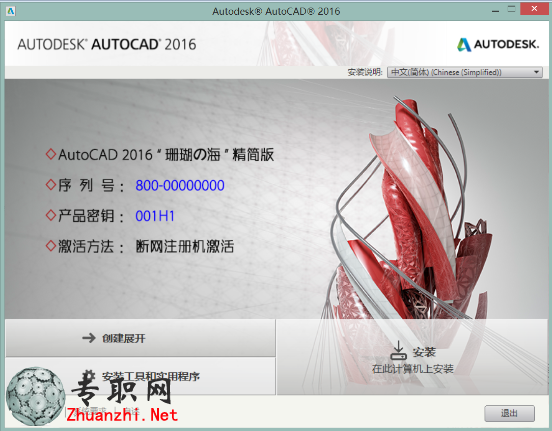Click the 退出 button
Screen dimensions: 552x431
(509, 413)
